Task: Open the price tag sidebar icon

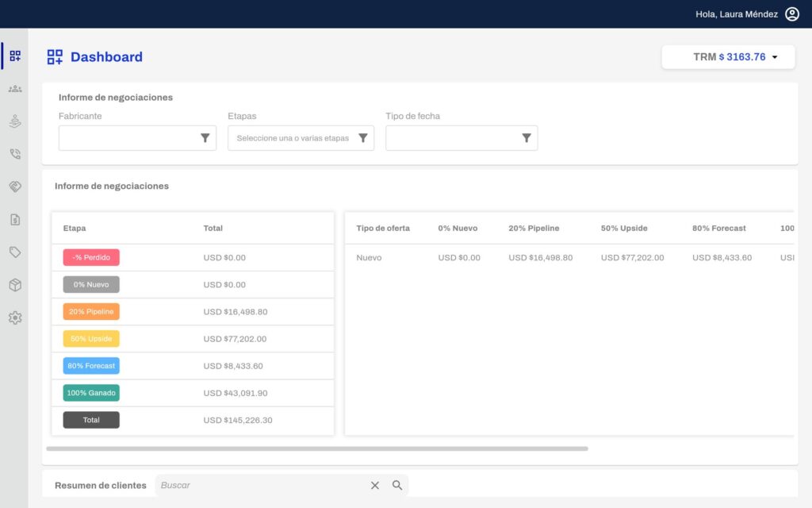Action: [15, 252]
